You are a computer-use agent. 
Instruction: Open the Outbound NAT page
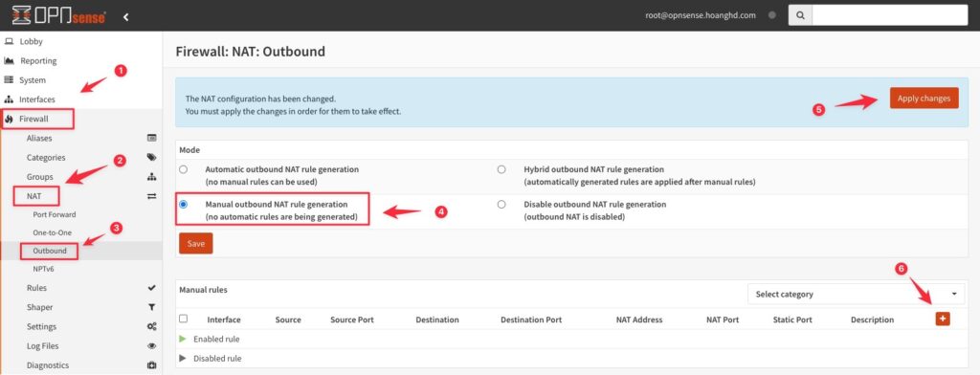coord(50,251)
